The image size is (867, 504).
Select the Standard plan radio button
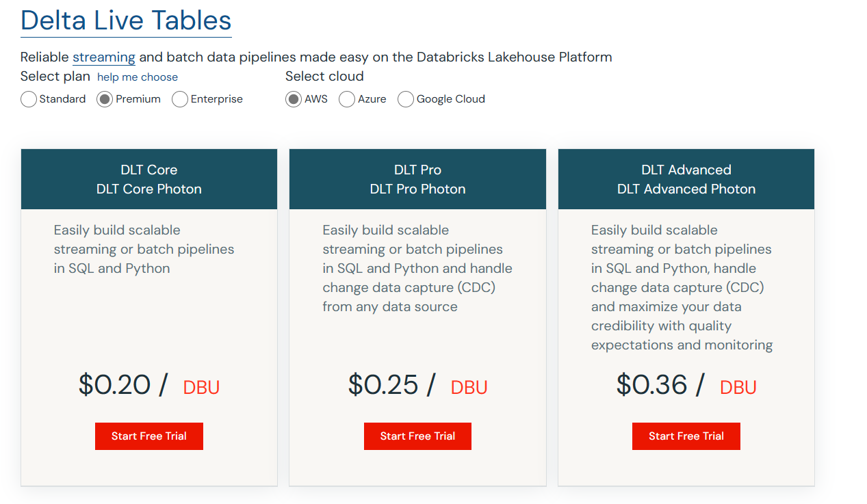tap(29, 99)
